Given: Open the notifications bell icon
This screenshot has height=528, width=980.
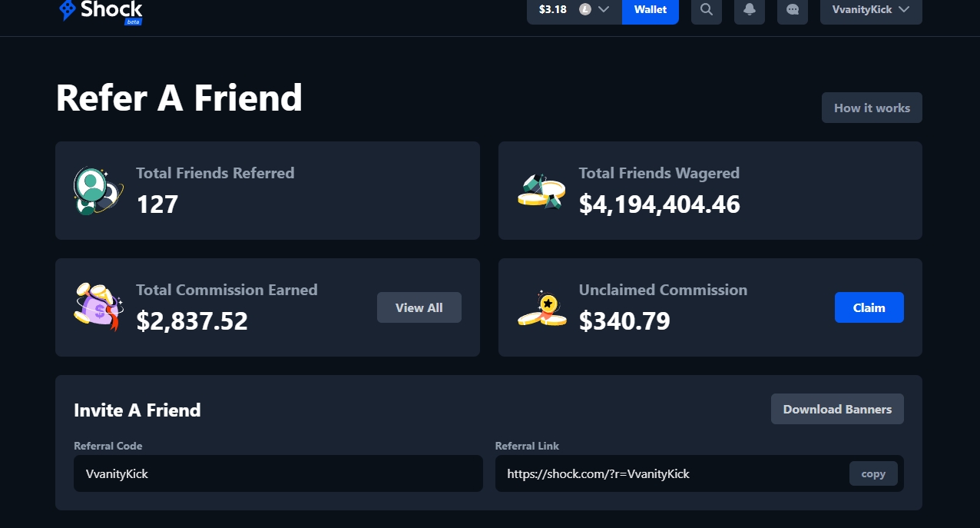Looking at the screenshot, I should pyautogui.click(x=750, y=10).
